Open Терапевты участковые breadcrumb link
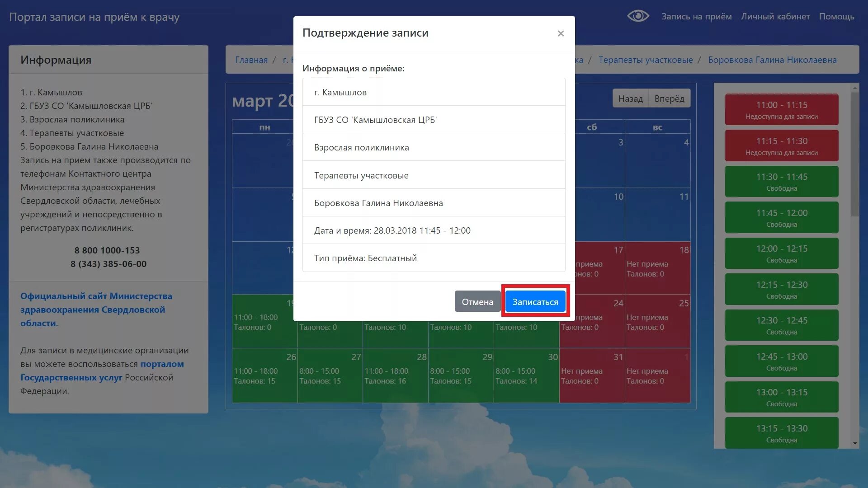This screenshot has height=488, width=868. pos(646,60)
